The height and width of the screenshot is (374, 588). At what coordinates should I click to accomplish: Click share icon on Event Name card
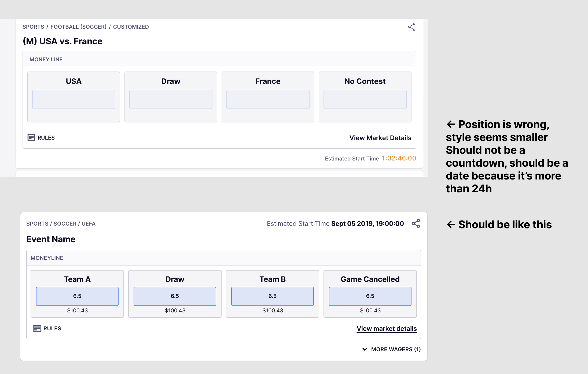(416, 223)
